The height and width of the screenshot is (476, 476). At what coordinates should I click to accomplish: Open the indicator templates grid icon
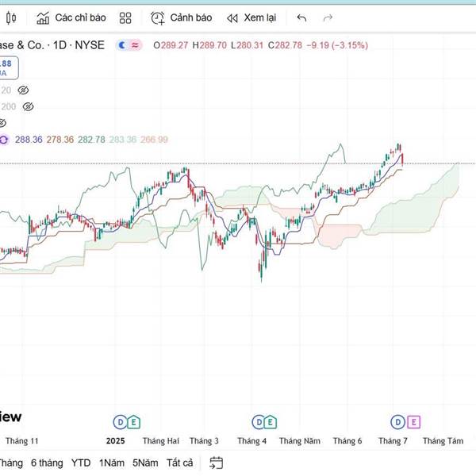point(125,18)
